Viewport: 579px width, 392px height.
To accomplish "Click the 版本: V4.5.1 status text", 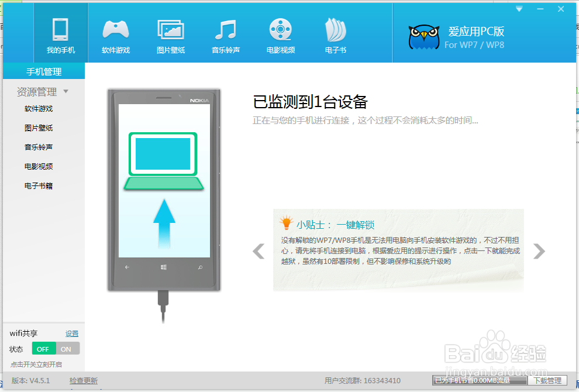I will pyautogui.click(x=30, y=380).
